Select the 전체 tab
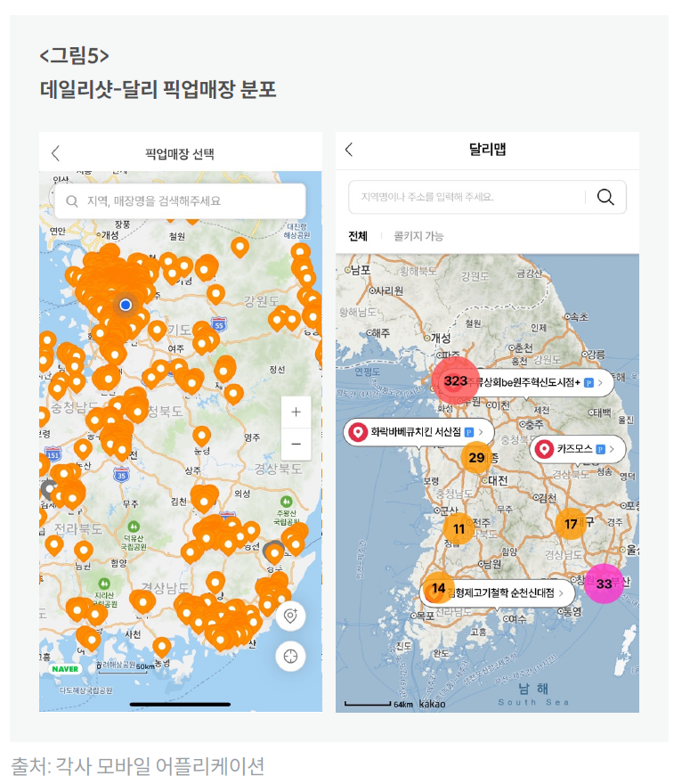The height and width of the screenshot is (784, 682). point(358,236)
